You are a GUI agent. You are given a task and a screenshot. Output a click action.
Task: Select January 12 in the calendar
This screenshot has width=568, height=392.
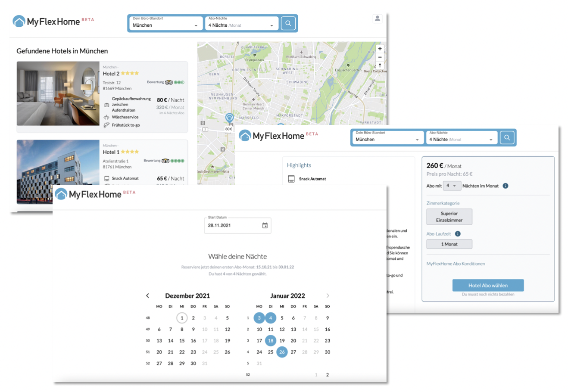click(282, 329)
